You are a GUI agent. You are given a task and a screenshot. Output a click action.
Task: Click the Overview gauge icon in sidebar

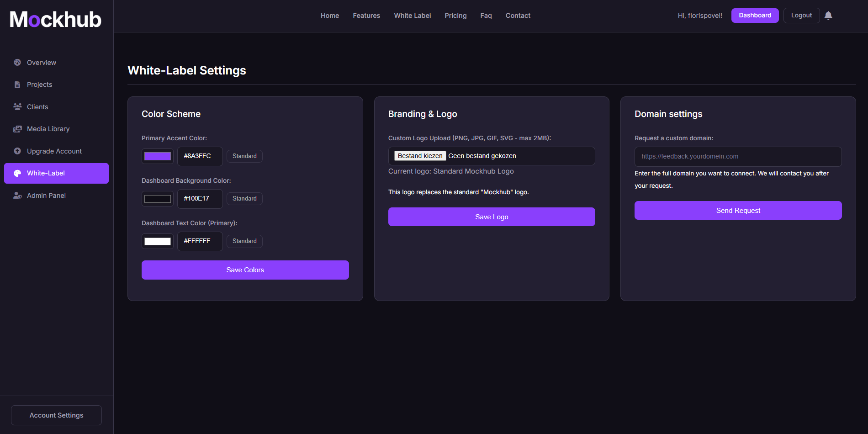click(17, 63)
